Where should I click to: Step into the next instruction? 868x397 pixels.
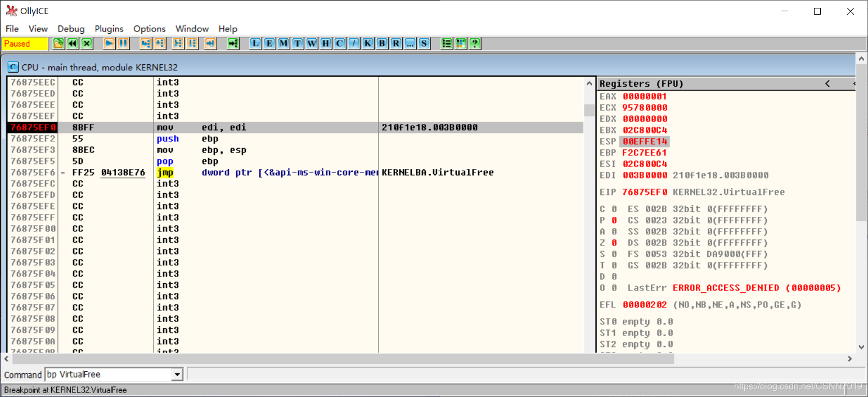146,43
